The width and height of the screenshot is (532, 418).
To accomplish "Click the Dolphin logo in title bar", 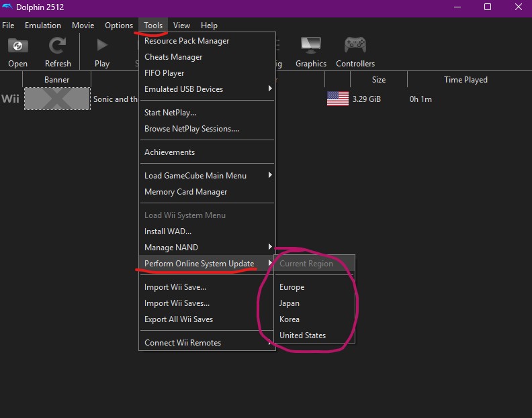I will tap(7, 7).
